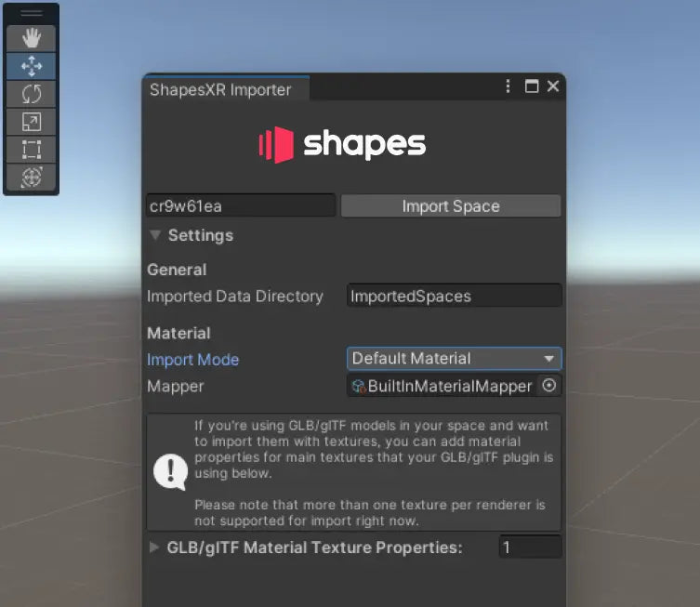Select the combined Transform tool
The height and width of the screenshot is (607, 700).
tap(32, 178)
